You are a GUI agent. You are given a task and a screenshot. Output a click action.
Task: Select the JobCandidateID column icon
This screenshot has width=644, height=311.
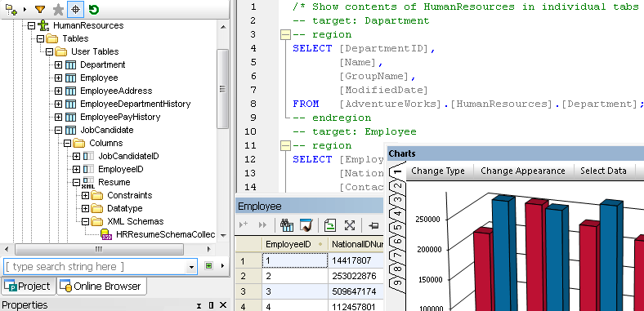tap(89, 157)
